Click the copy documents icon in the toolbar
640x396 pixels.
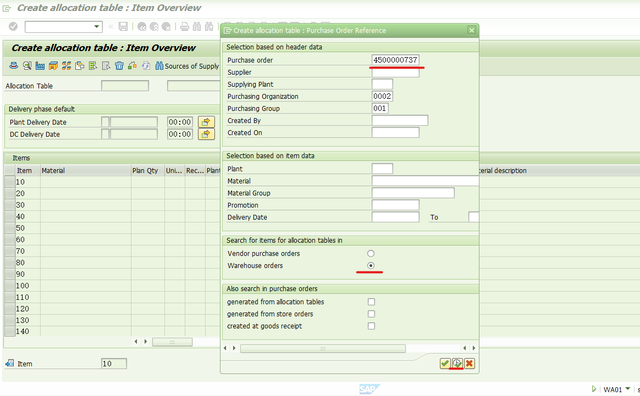(x=80, y=65)
